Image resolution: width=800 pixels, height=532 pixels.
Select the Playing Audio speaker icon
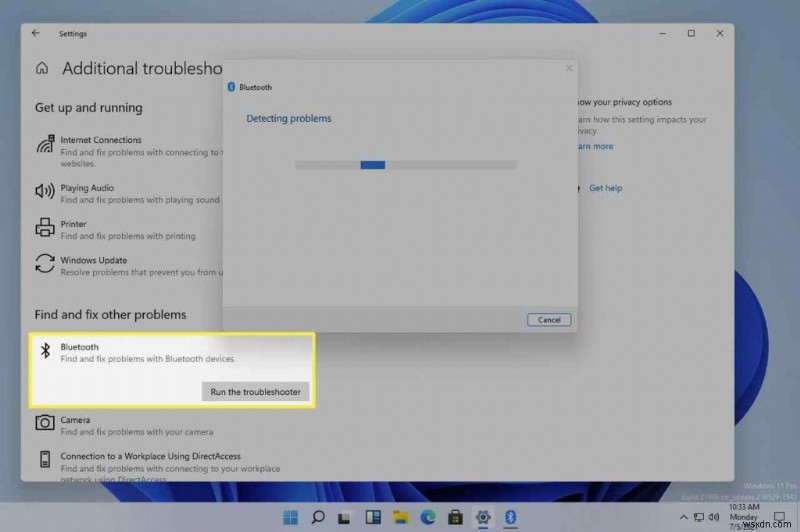click(45, 191)
